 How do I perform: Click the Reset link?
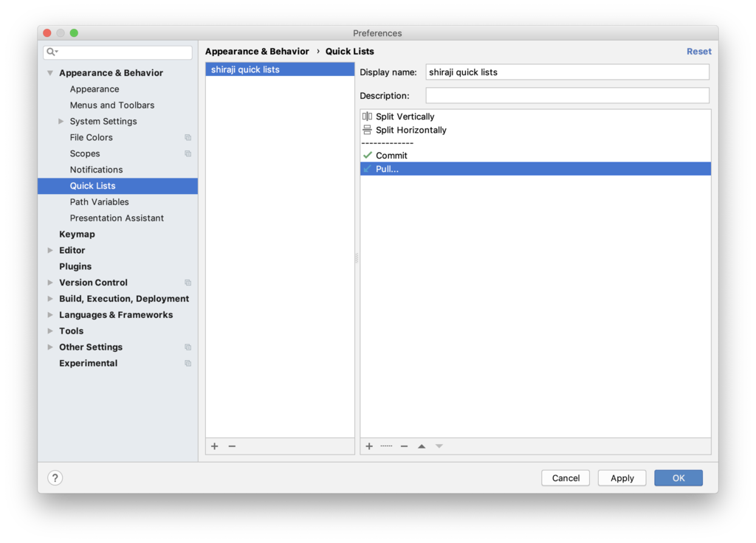pos(699,52)
